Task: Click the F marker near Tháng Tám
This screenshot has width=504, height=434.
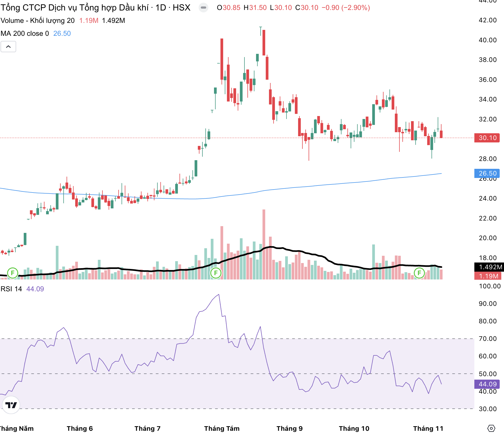Action: point(216,273)
